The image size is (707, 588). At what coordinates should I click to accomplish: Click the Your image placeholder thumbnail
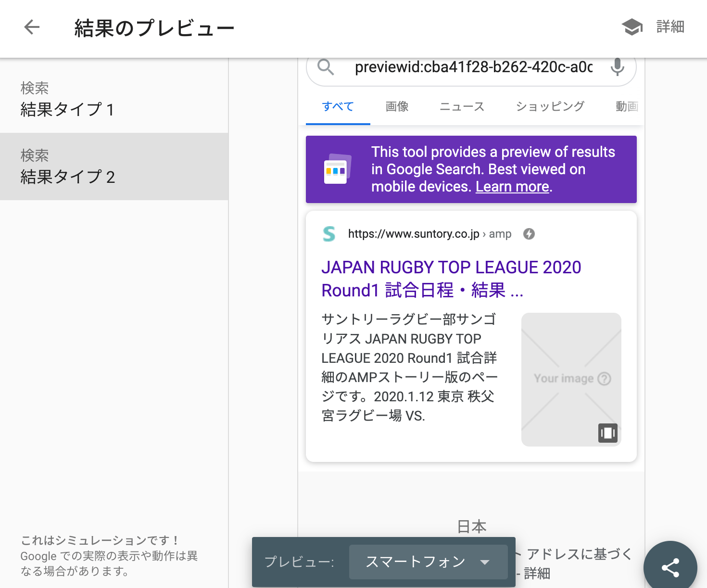[x=571, y=379]
